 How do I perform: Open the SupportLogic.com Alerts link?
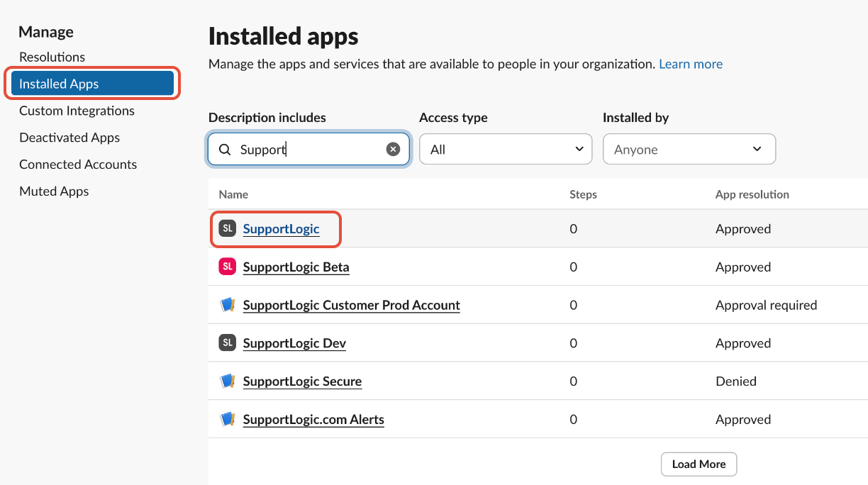[313, 420]
